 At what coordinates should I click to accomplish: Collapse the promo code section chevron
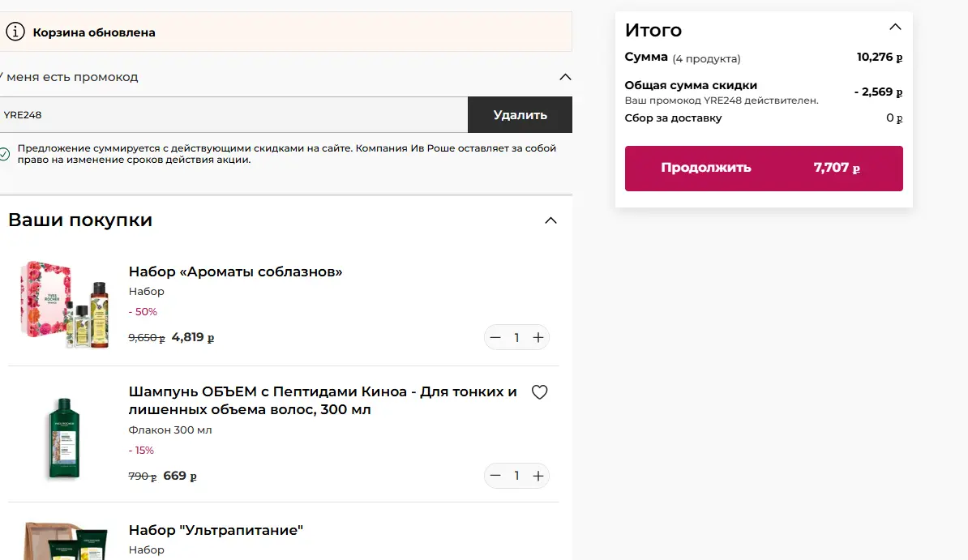tap(565, 77)
